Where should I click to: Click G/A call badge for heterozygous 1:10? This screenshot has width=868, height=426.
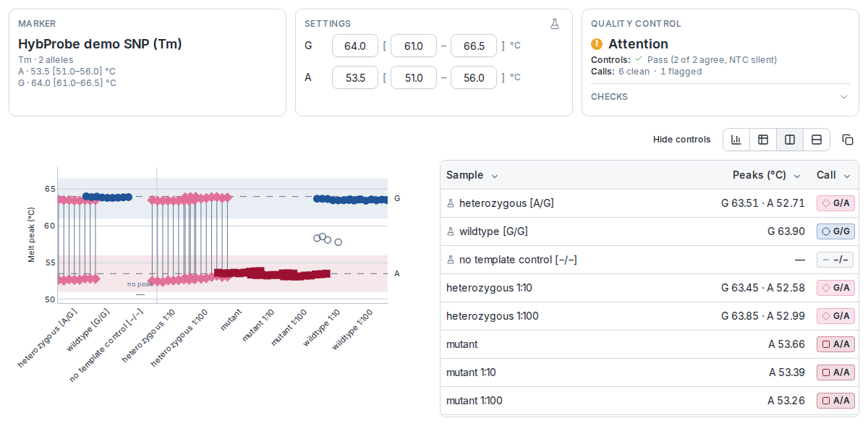[835, 288]
